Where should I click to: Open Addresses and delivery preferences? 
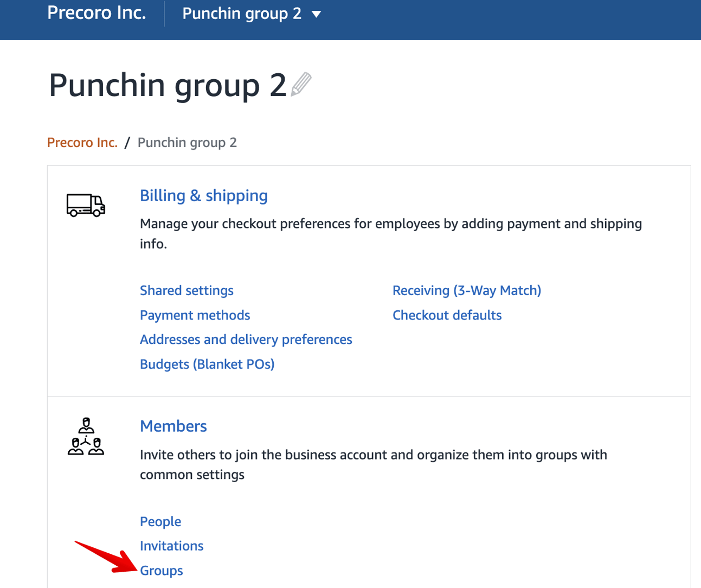coord(246,339)
